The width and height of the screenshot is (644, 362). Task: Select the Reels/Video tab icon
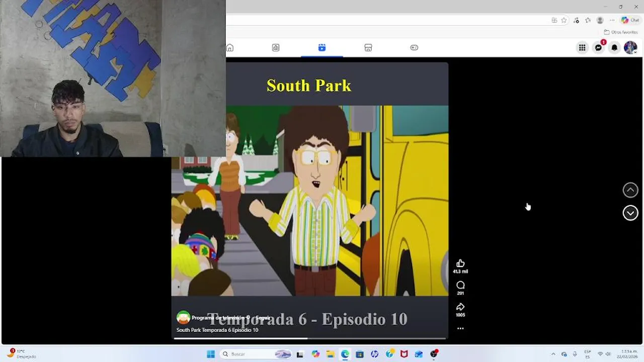click(x=322, y=48)
